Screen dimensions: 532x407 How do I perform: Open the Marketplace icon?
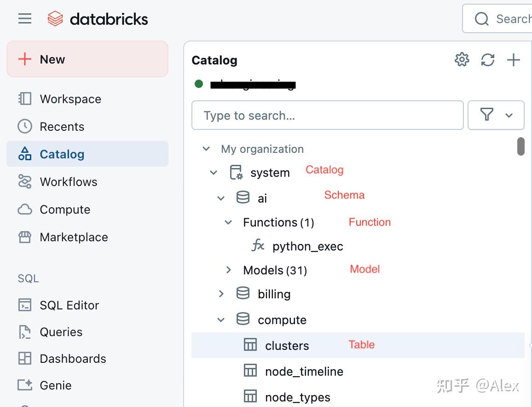pyautogui.click(x=24, y=237)
